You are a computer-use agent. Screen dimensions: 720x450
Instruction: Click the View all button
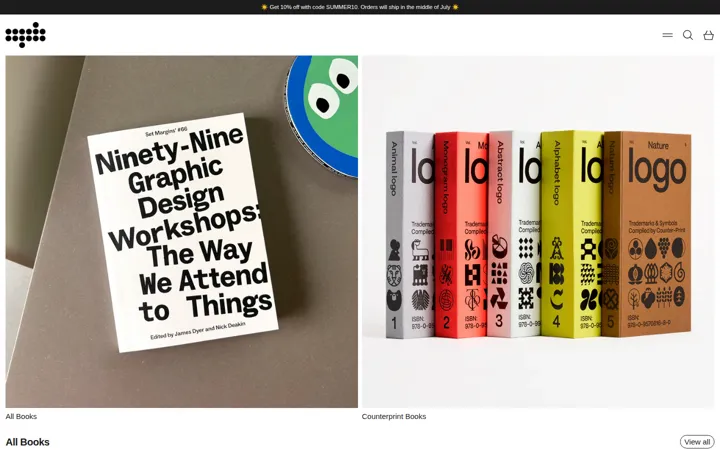click(697, 442)
